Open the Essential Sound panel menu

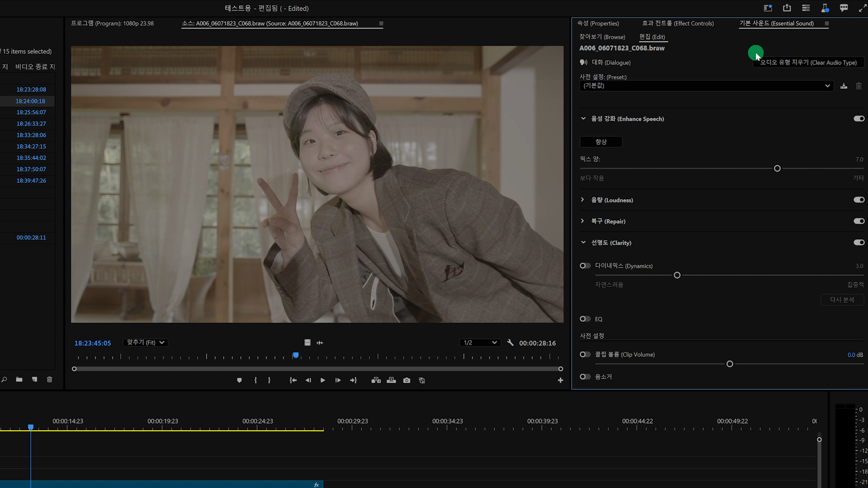click(826, 23)
